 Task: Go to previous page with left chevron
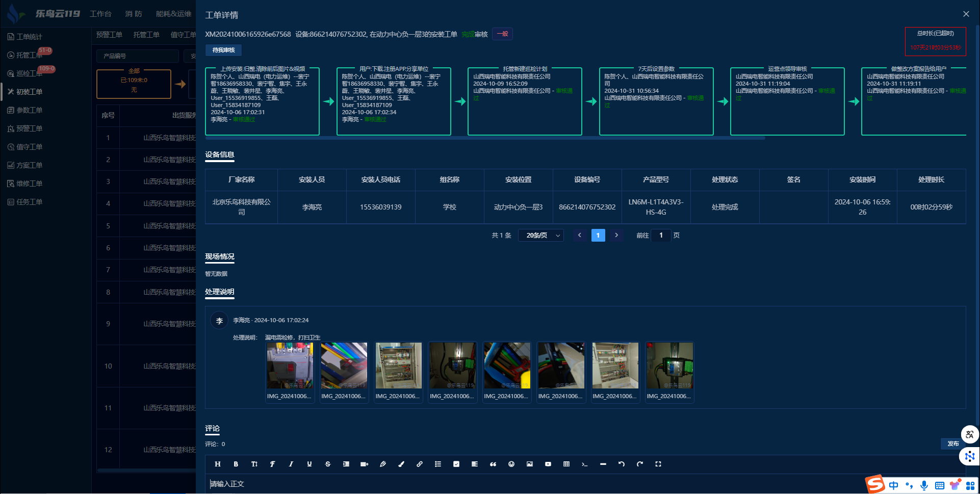click(579, 236)
